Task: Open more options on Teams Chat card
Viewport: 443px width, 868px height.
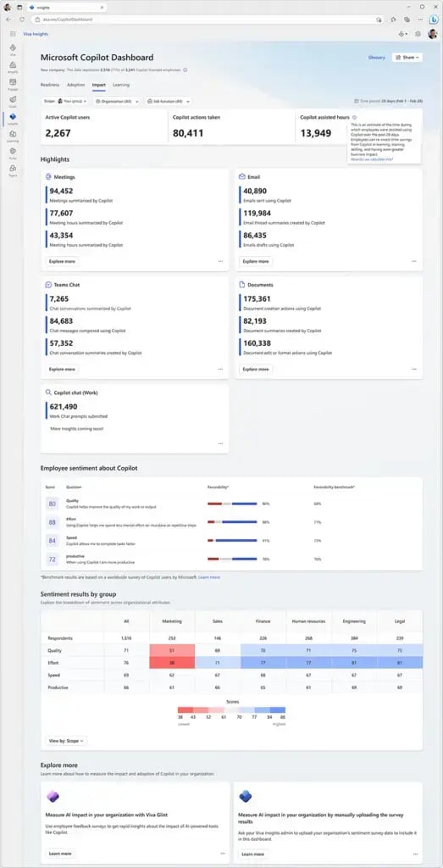Action: (221, 369)
